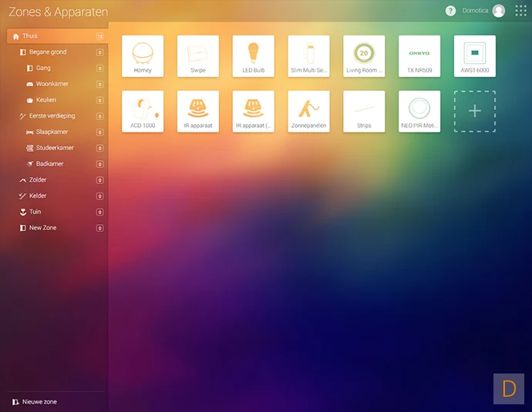Select the Tuin zone

(x=57, y=212)
